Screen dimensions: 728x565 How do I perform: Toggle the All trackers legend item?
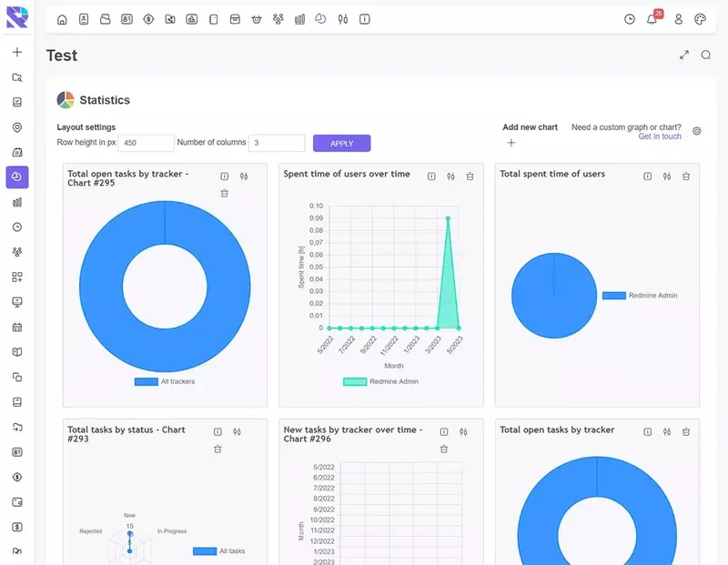(165, 381)
